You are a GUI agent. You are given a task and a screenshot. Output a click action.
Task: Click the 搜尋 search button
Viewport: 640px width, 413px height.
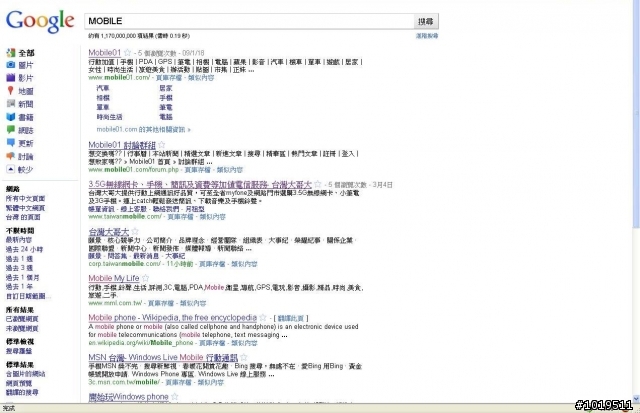pos(426,21)
